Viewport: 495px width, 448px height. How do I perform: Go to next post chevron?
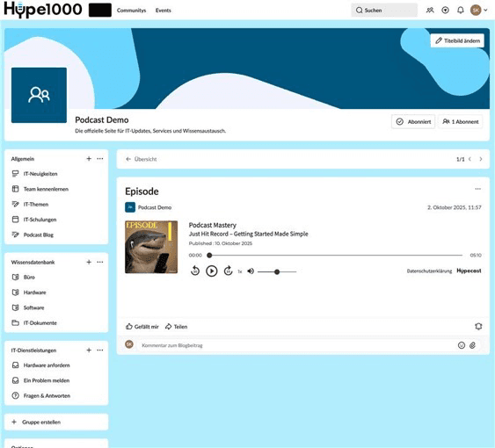[x=481, y=159]
